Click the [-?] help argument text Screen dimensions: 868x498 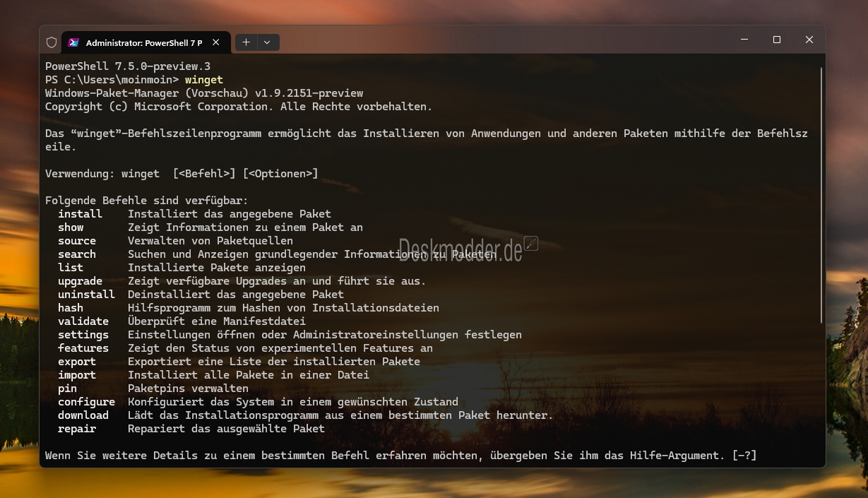pos(744,456)
